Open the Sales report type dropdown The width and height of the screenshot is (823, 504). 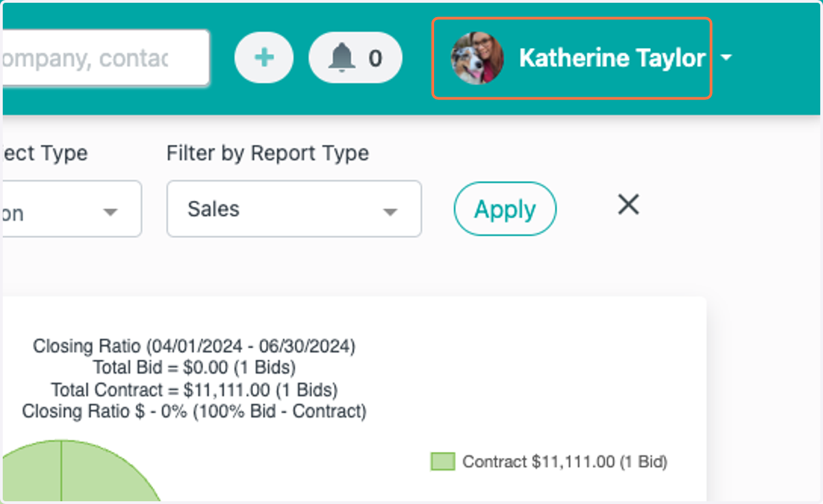coord(294,209)
